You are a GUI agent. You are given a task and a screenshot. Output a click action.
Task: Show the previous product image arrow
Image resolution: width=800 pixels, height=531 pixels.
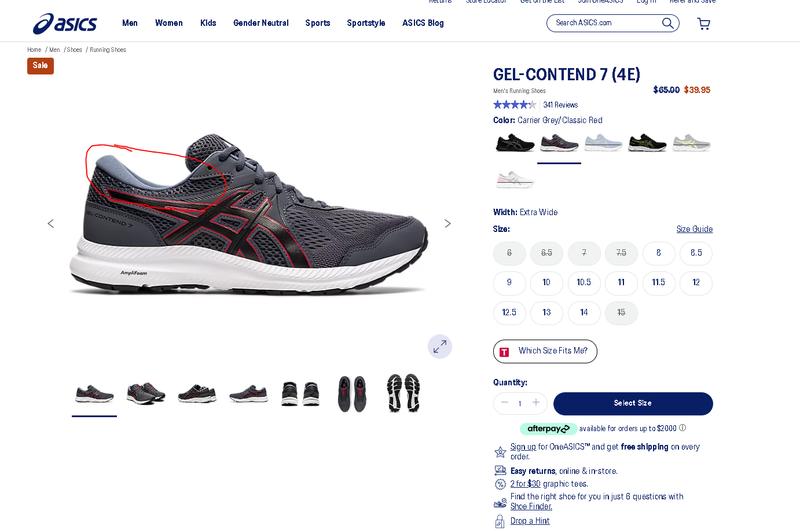[x=51, y=223]
